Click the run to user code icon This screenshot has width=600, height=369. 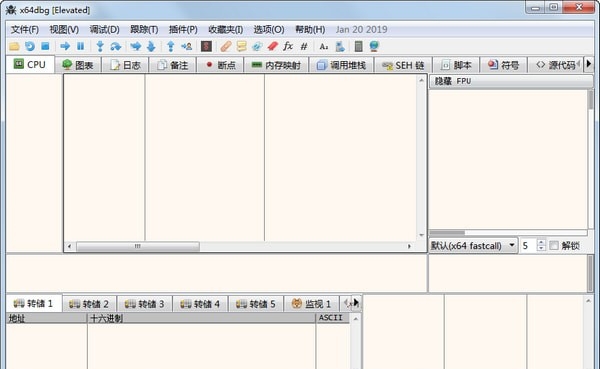coord(186,47)
